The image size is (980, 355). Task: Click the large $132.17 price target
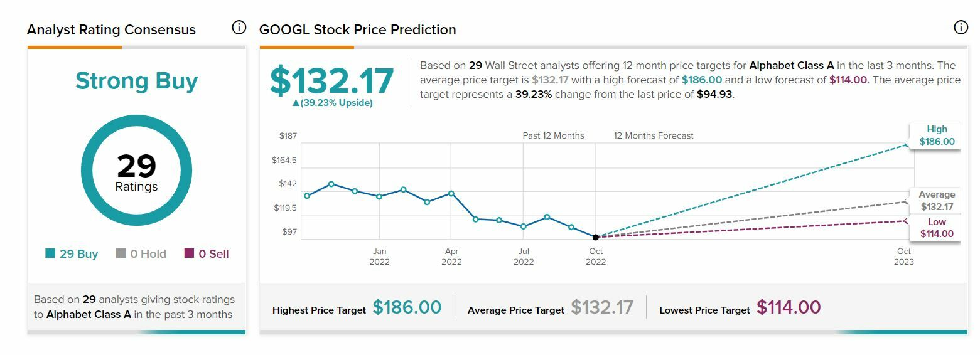[331, 81]
